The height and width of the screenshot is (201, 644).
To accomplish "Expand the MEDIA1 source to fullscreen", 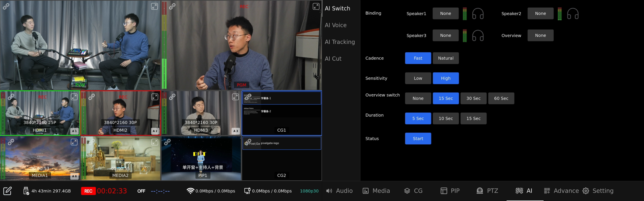I will [74, 142].
